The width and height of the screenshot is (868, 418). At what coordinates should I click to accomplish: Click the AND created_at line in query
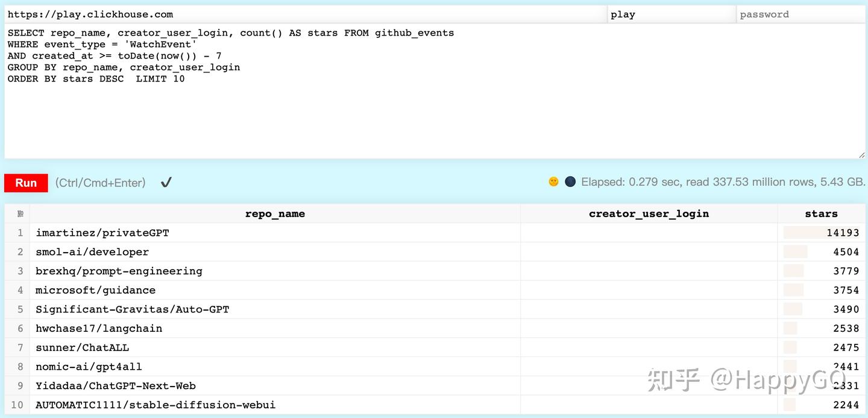coord(115,55)
